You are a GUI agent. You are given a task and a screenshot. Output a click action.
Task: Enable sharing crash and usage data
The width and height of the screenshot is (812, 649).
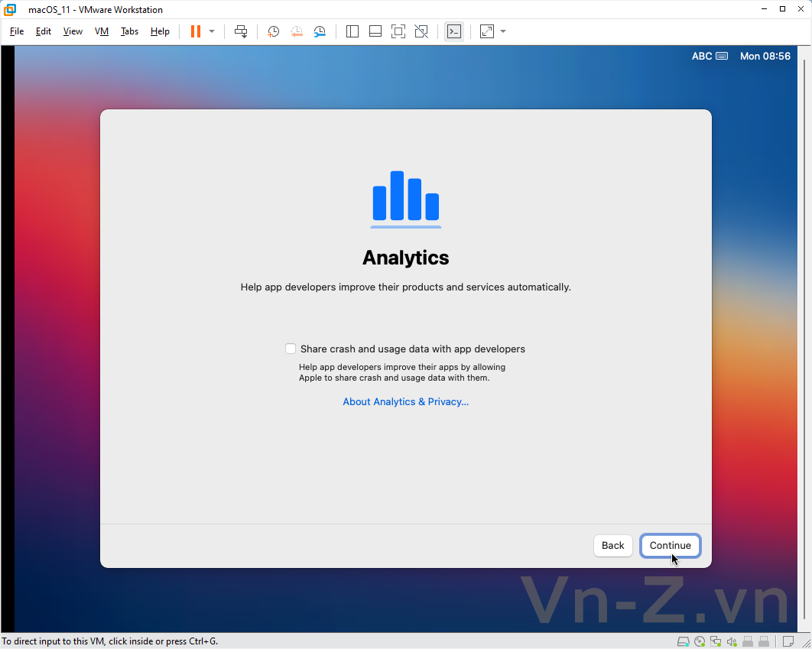(291, 349)
